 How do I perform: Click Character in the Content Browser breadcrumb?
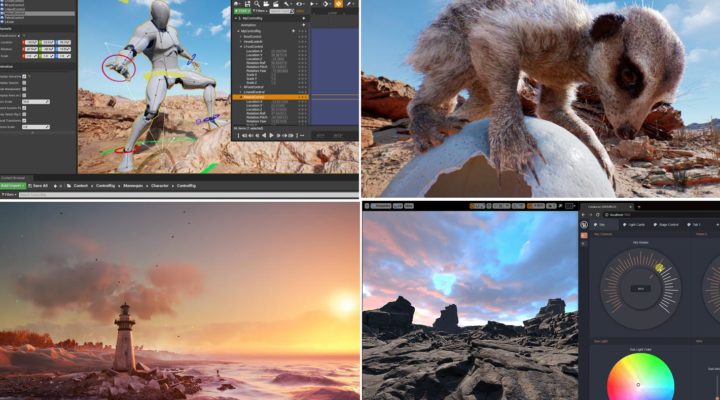pos(160,186)
